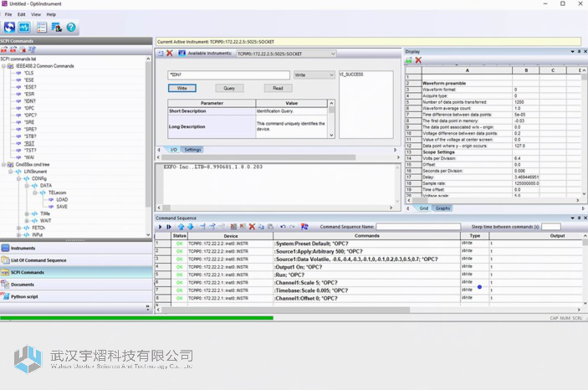Screen dimensions: 588x390
Task: Click the Query button
Action: (x=229, y=88)
